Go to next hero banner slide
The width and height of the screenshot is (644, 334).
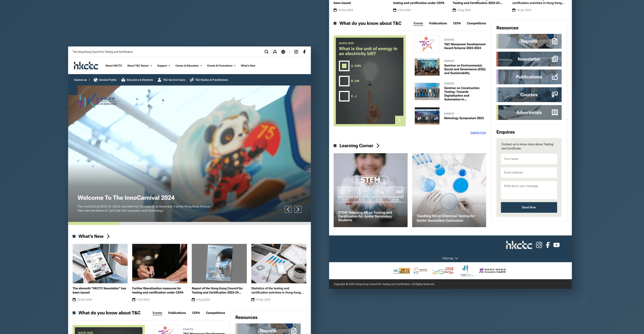pos(298,209)
